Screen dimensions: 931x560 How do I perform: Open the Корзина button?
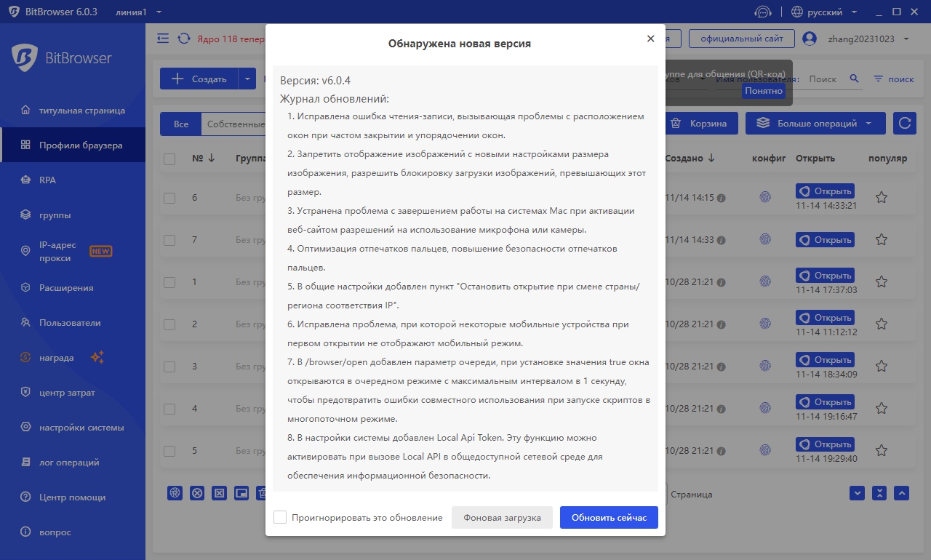[x=700, y=124]
